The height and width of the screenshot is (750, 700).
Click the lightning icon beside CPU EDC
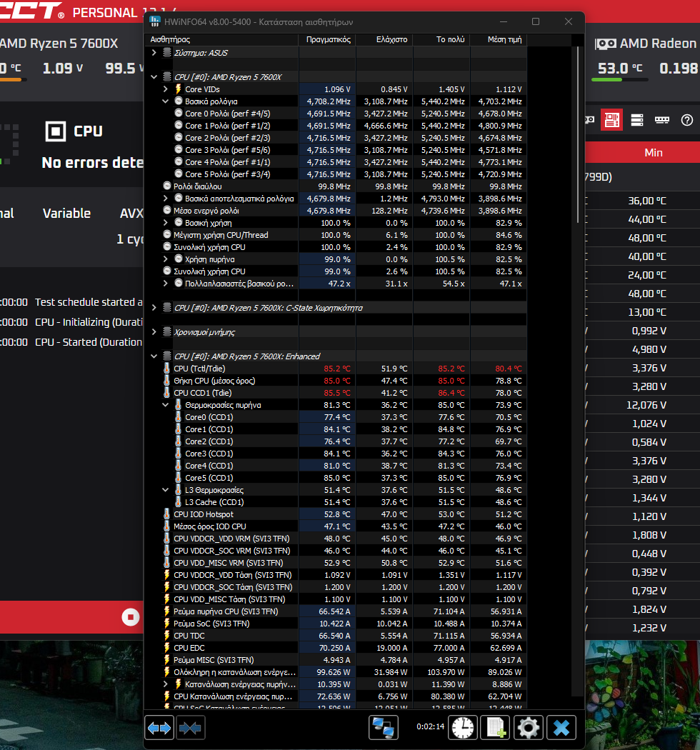coord(166,648)
